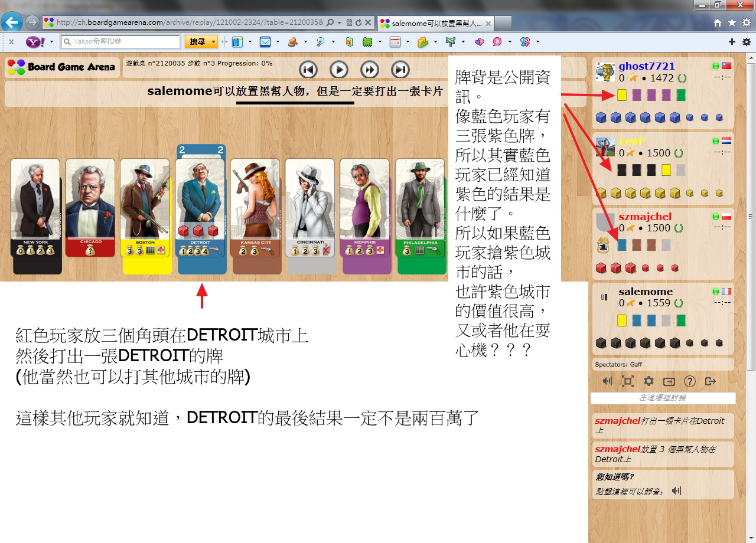The height and width of the screenshot is (543, 756).
Task: Click the 'Spectators: Gaff' text
Action: (x=618, y=364)
